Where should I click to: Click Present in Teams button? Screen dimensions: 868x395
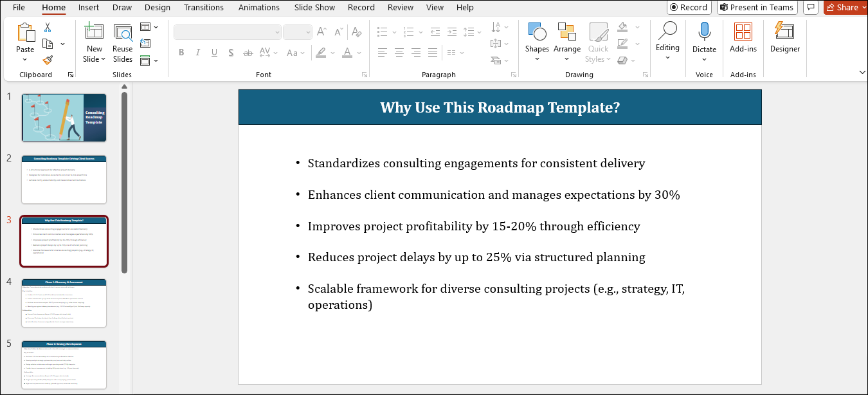(757, 8)
